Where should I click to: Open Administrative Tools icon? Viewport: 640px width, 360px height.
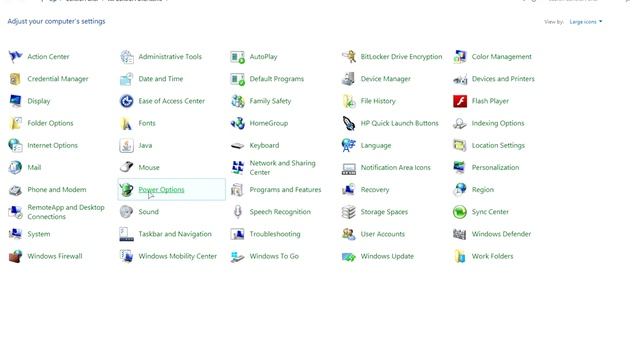[x=127, y=56]
